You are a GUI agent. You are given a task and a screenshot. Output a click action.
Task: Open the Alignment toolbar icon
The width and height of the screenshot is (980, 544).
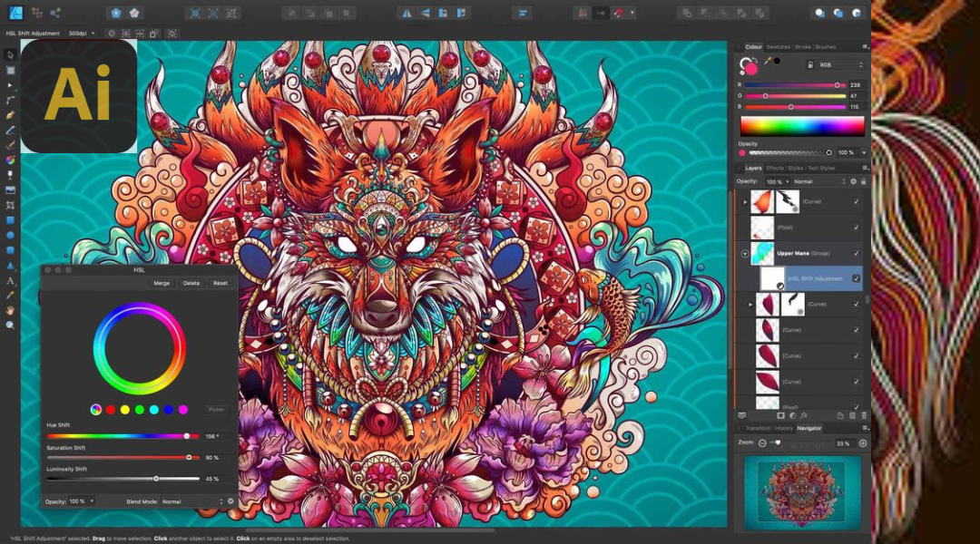click(x=524, y=13)
